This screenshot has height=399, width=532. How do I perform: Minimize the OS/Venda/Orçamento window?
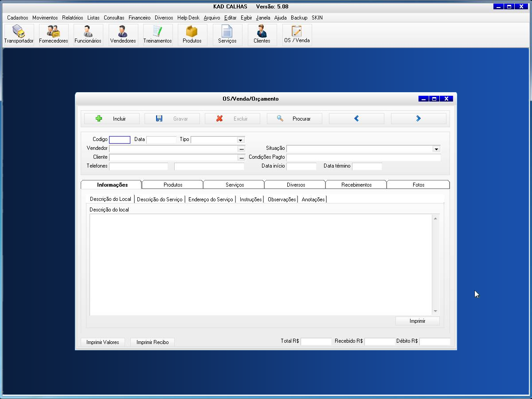coord(423,99)
